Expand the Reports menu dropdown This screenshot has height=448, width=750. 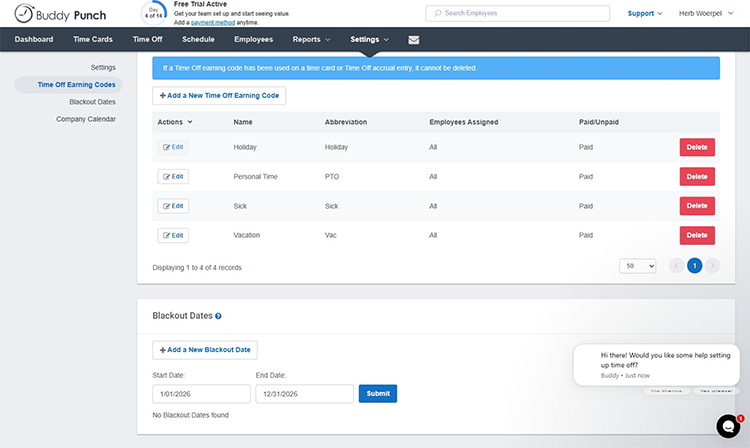(311, 39)
